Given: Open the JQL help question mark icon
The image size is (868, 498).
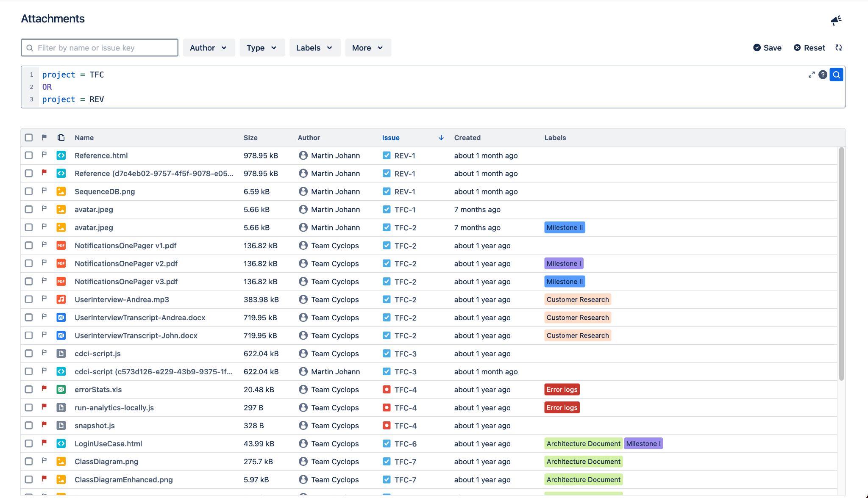Looking at the screenshot, I should pos(823,75).
